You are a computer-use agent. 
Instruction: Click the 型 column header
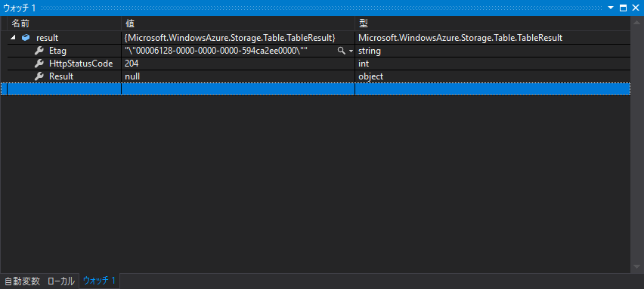click(x=492, y=23)
